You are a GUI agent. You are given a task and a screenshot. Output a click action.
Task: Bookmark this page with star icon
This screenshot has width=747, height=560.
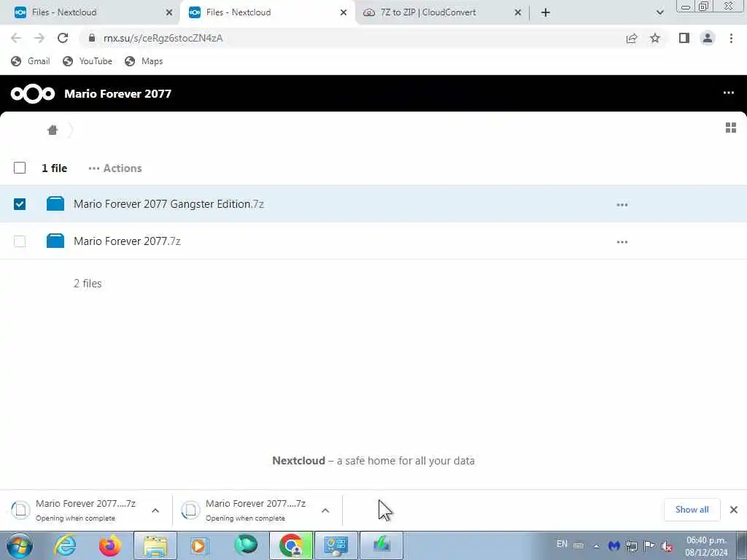(x=655, y=38)
